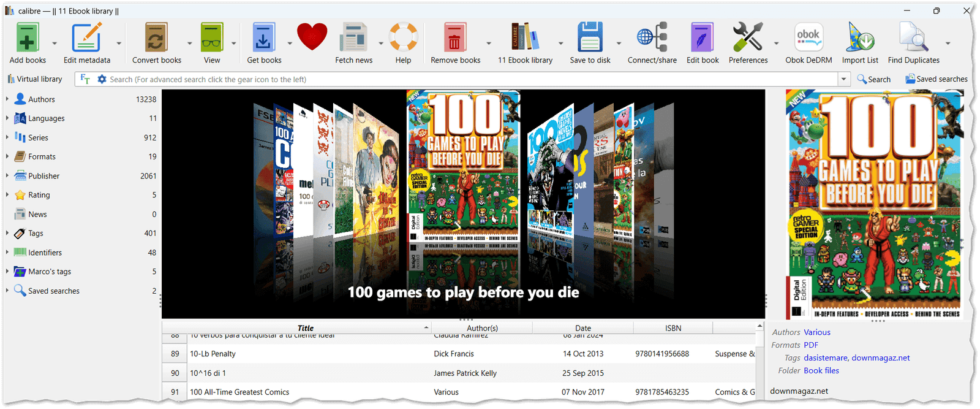Screen dimensions: 980x409
Task: Open Edit metadata tool
Action: point(86,38)
